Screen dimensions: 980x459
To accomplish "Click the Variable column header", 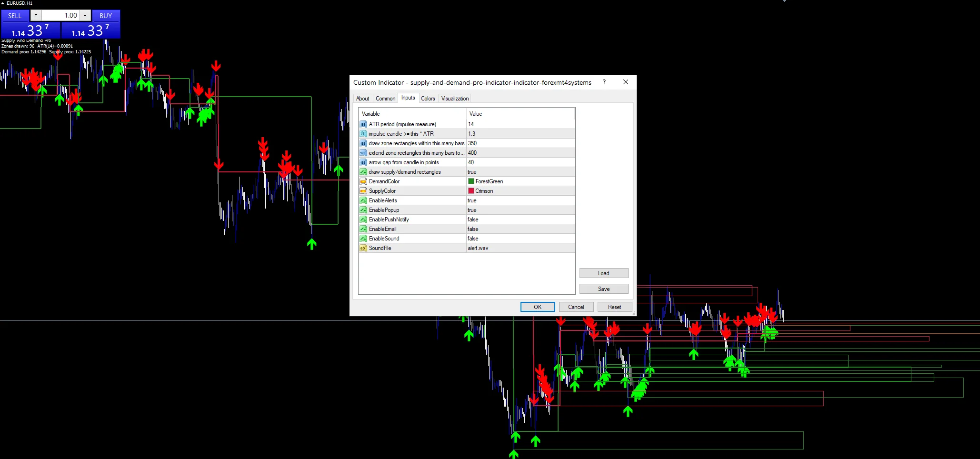I will coord(412,114).
